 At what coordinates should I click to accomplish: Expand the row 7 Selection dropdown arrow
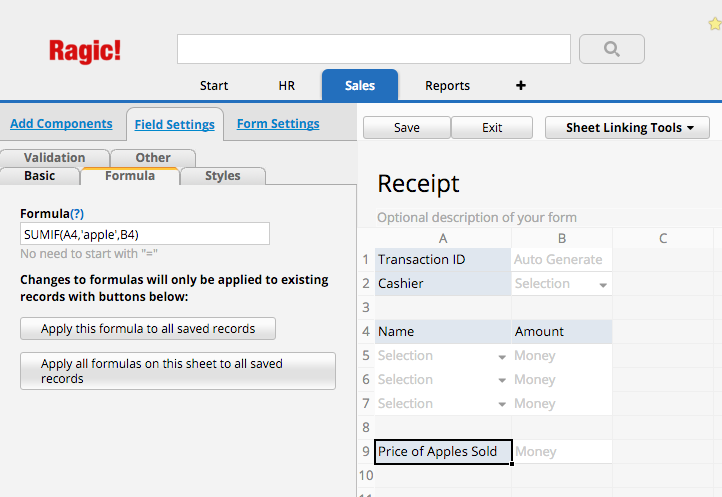click(x=502, y=405)
